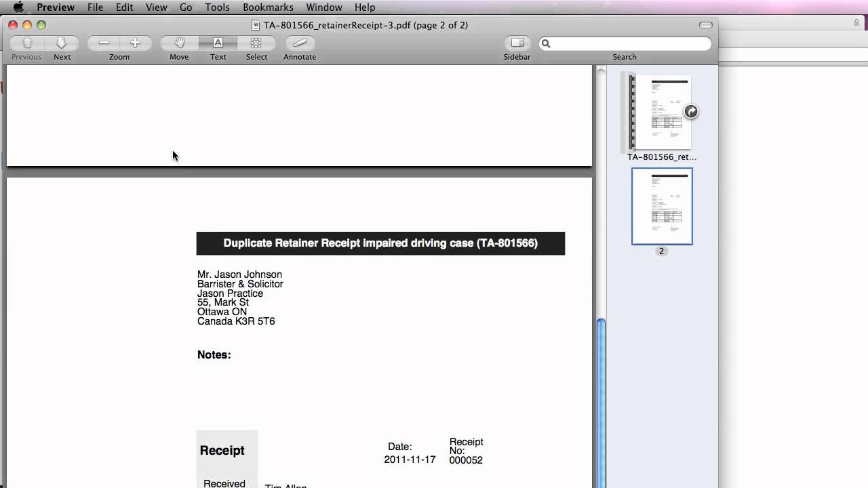Screen dimensions: 868x488
Task: Open the Tools menu
Action: coord(218,7)
